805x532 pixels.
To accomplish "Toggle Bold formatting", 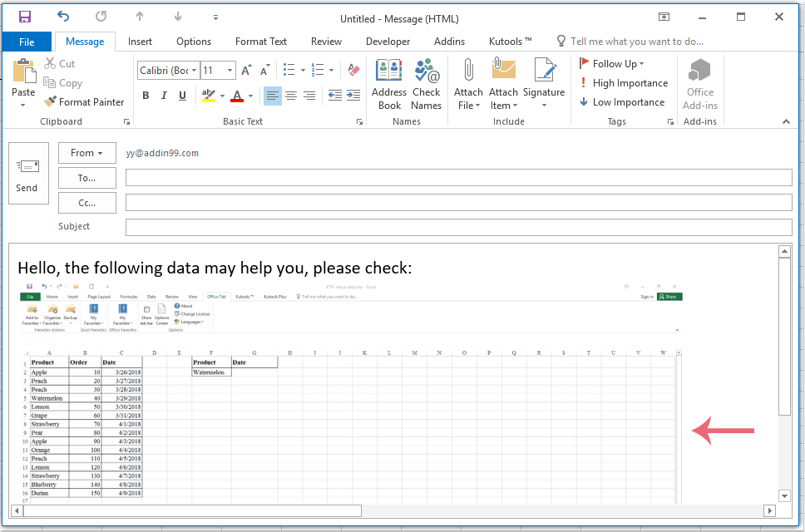I will [x=146, y=96].
